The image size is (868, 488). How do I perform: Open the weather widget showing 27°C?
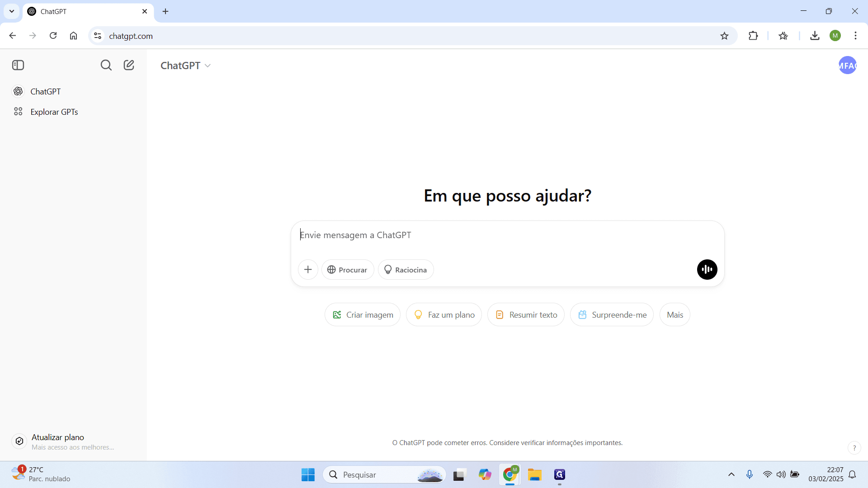(x=42, y=474)
